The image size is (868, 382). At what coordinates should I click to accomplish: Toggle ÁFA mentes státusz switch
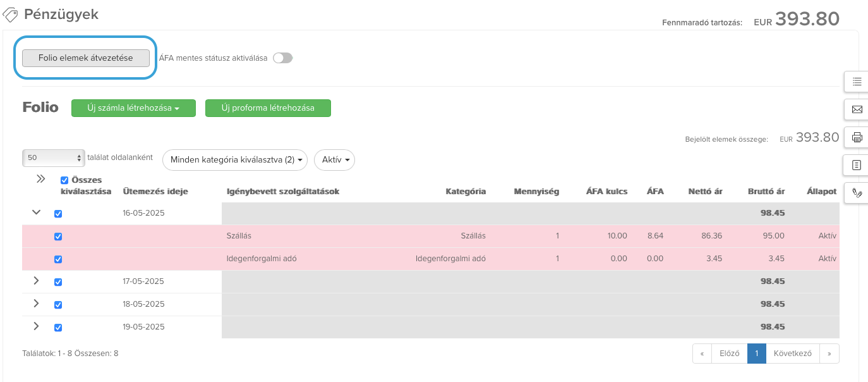pos(283,58)
